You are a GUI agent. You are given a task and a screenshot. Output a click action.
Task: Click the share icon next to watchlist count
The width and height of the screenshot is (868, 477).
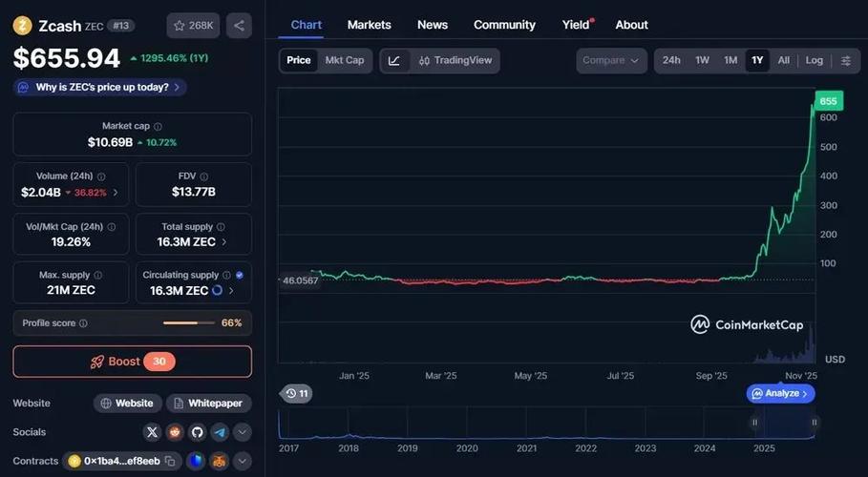click(239, 26)
